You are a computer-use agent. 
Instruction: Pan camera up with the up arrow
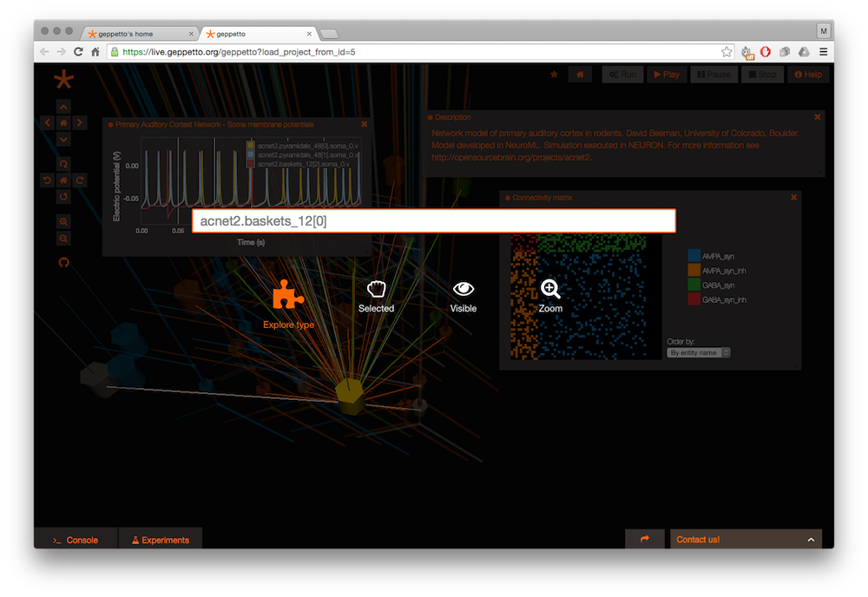click(63, 106)
